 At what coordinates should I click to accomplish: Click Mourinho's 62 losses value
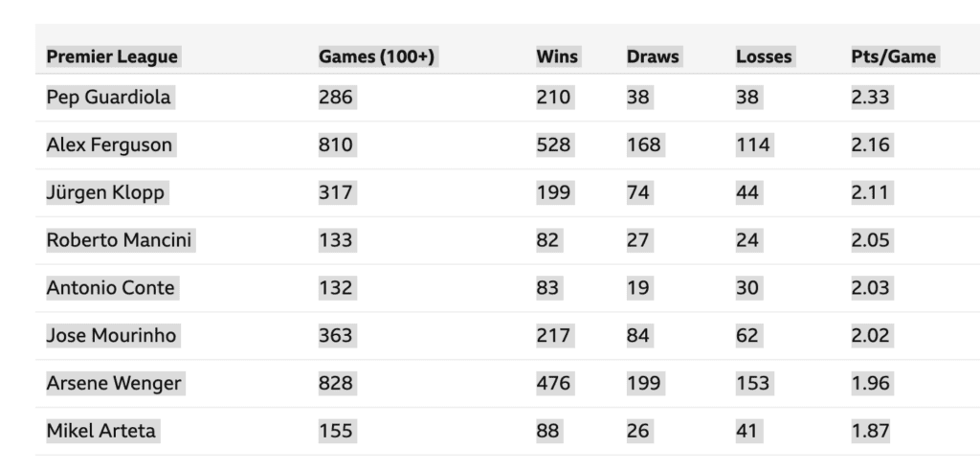click(748, 336)
